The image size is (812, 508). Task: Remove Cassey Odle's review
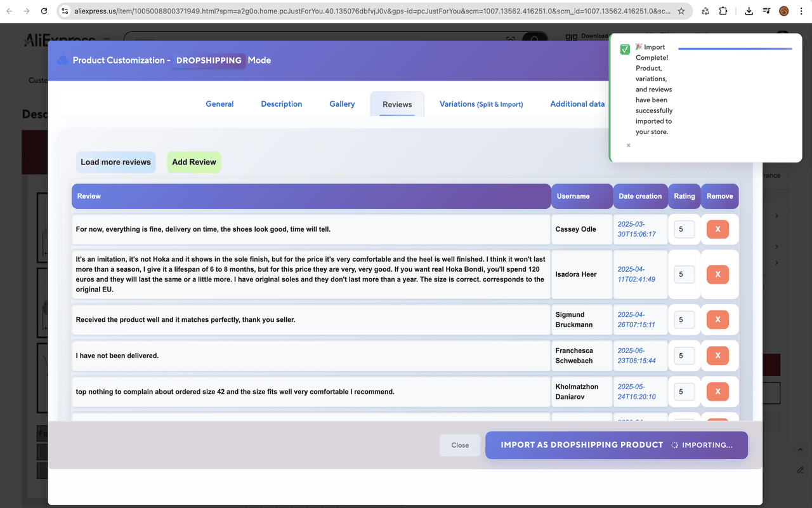pyautogui.click(x=717, y=229)
